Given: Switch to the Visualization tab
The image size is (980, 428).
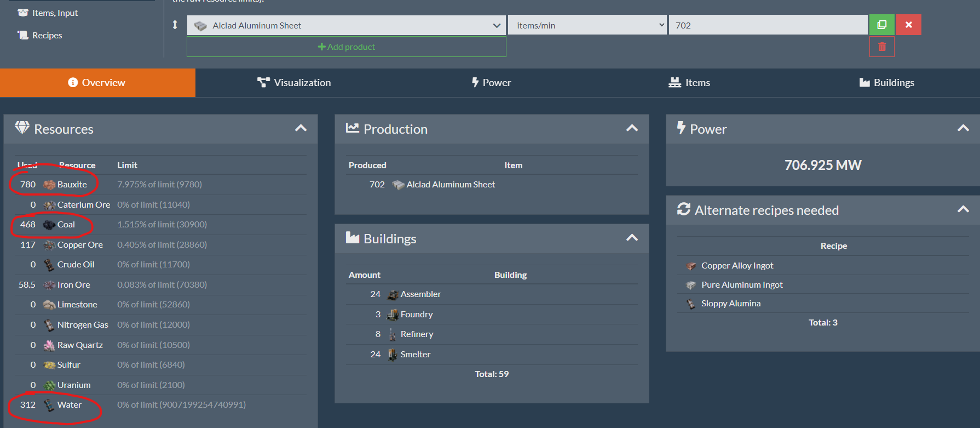Looking at the screenshot, I should [x=294, y=83].
